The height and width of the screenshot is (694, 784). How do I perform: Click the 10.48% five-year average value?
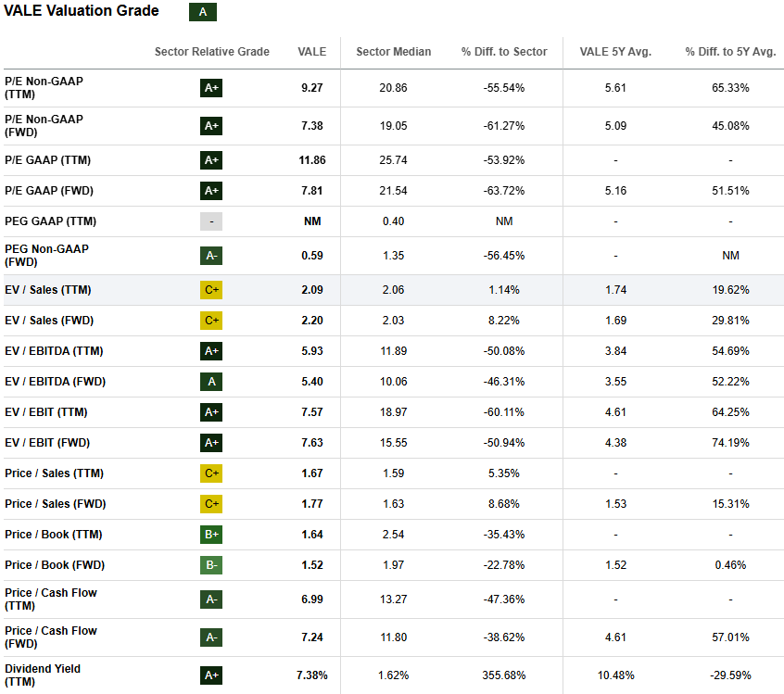pyautogui.click(x=615, y=675)
